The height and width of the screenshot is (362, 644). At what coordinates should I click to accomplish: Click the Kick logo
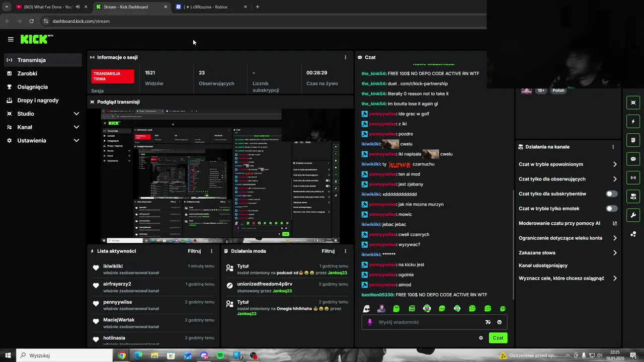(x=36, y=39)
